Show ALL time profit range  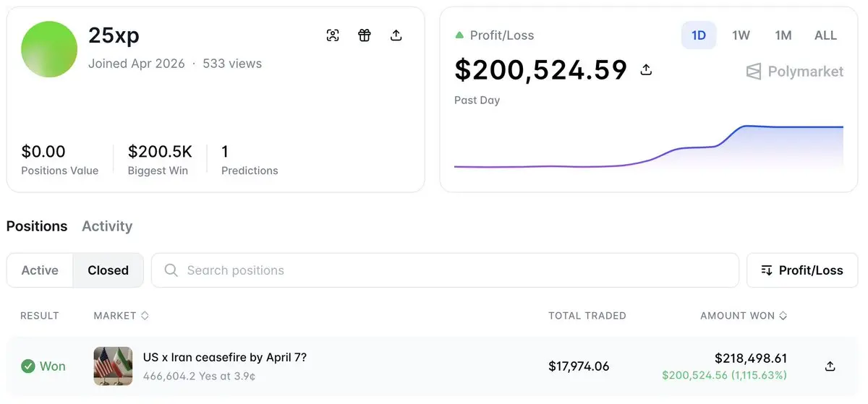click(x=825, y=35)
